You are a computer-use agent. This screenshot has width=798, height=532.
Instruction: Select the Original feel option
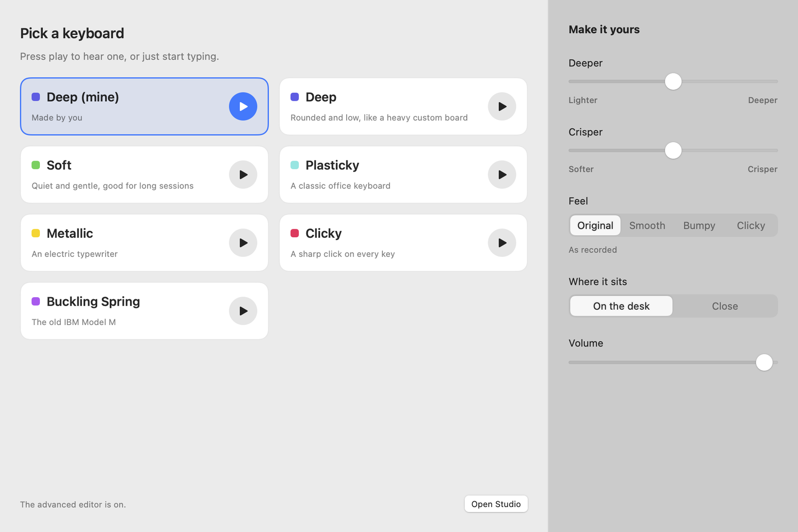(x=596, y=225)
